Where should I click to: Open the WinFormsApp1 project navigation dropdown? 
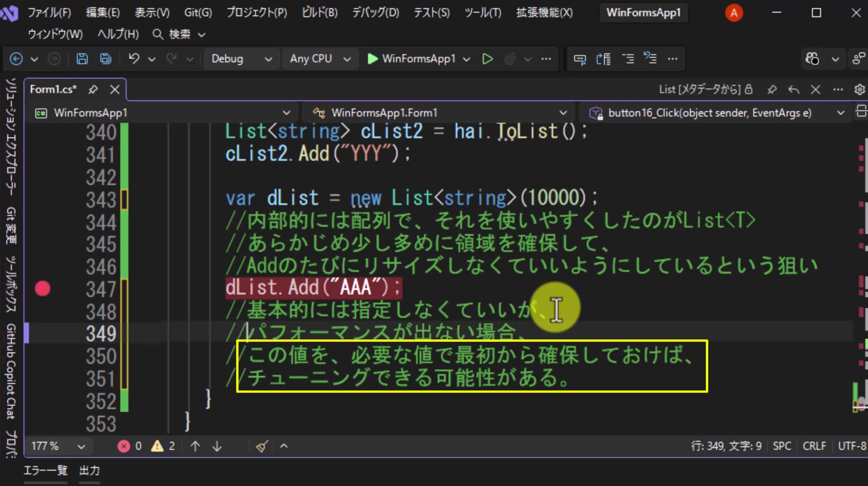[x=163, y=112]
